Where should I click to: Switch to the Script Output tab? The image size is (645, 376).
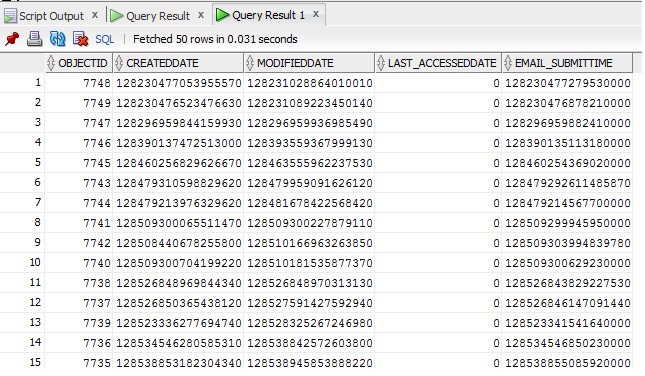[51, 16]
